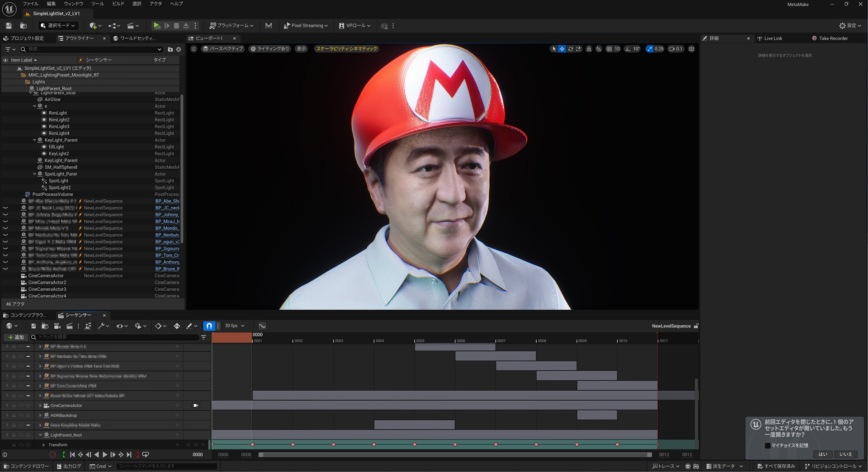The image size is (868, 472).
Task: Collapse KeyLight_Parent in the outliner
Action: coord(34,140)
